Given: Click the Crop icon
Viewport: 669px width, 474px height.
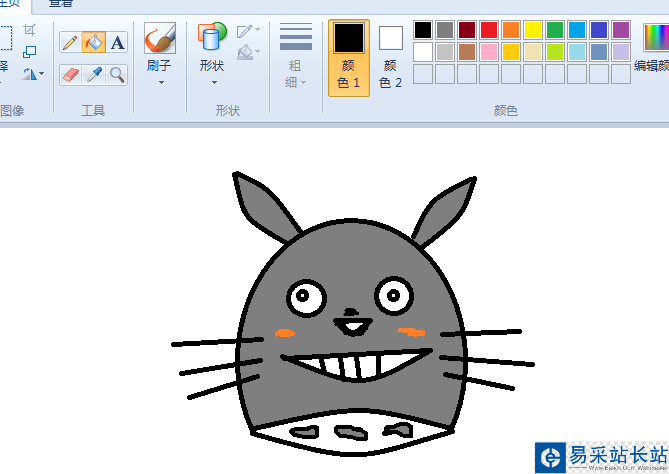Looking at the screenshot, I should tap(29, 30).
